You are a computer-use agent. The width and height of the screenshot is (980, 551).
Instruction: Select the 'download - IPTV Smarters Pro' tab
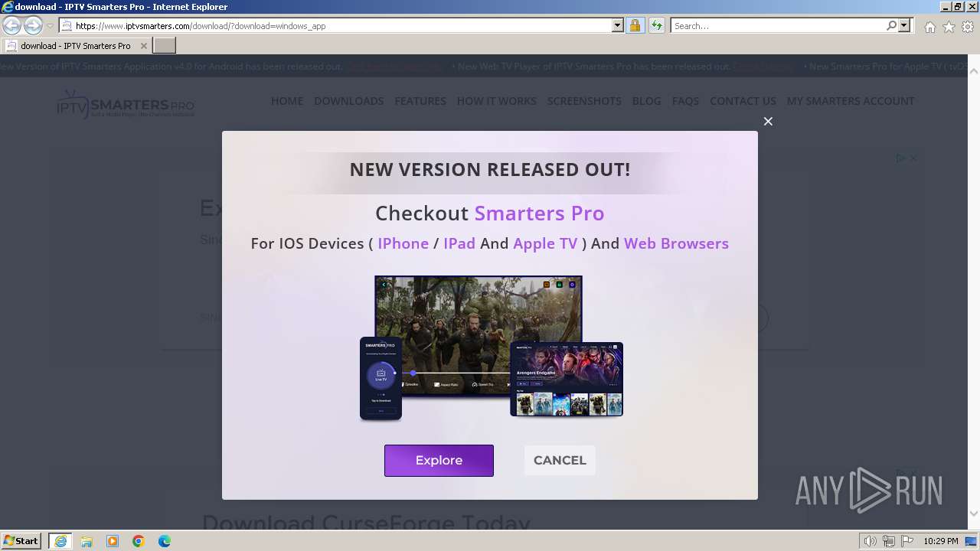pos(76,46)
